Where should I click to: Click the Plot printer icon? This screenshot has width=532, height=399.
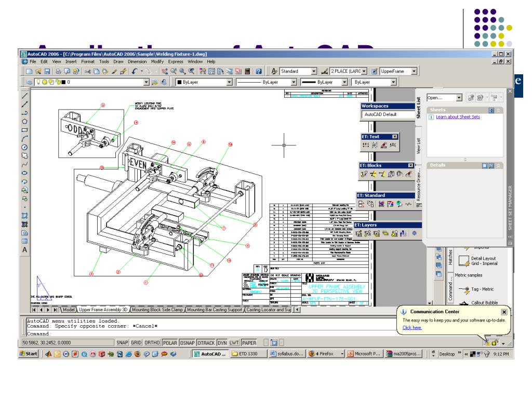pyautogui.click(x=59, y=71)
